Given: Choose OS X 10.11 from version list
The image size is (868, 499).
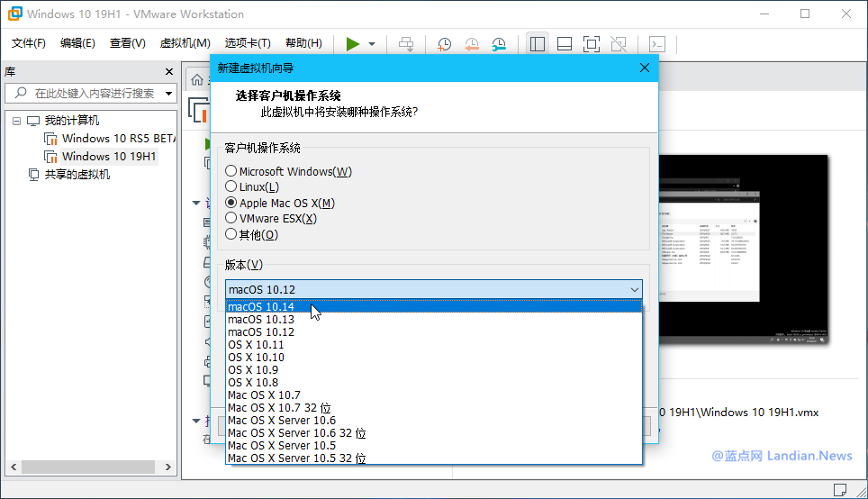Looking at the screenshot, I should pos(434,345).
